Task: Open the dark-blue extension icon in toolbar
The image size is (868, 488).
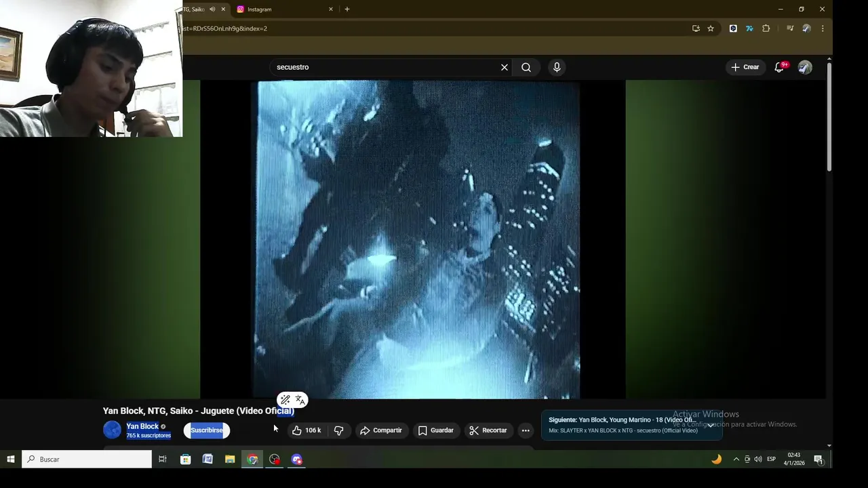Action: [733, 28]
